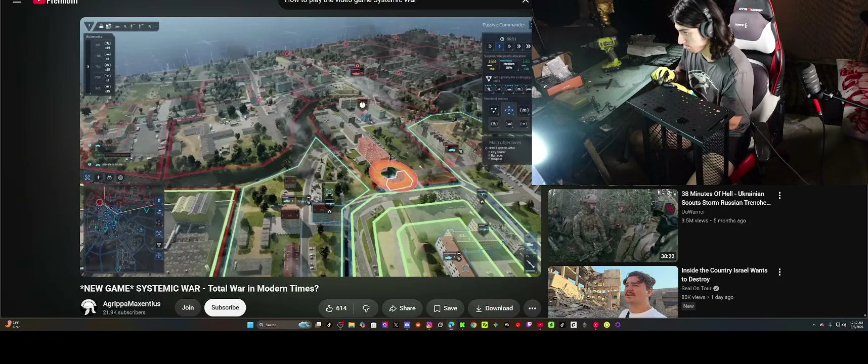This screenshot has height=364, width=868.
Task: Open the YouTube guide hamburger menu
Action: (x=17, y=2)
